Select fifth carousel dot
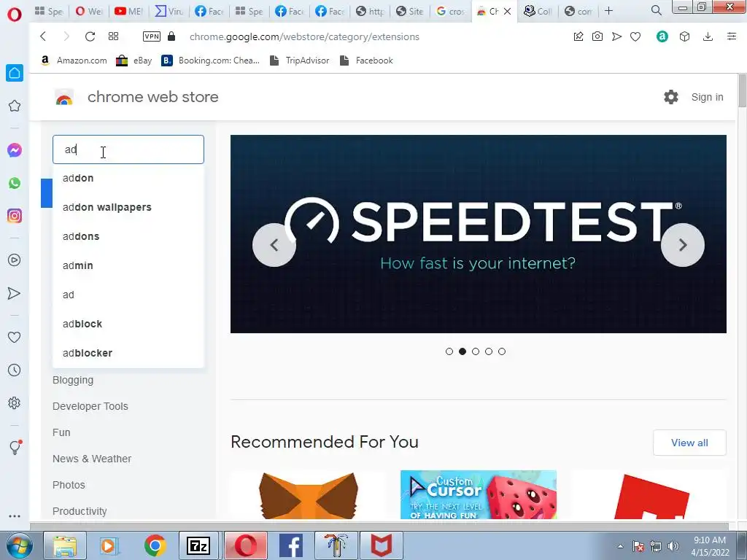The image size is (747, 560). point(502,351)
